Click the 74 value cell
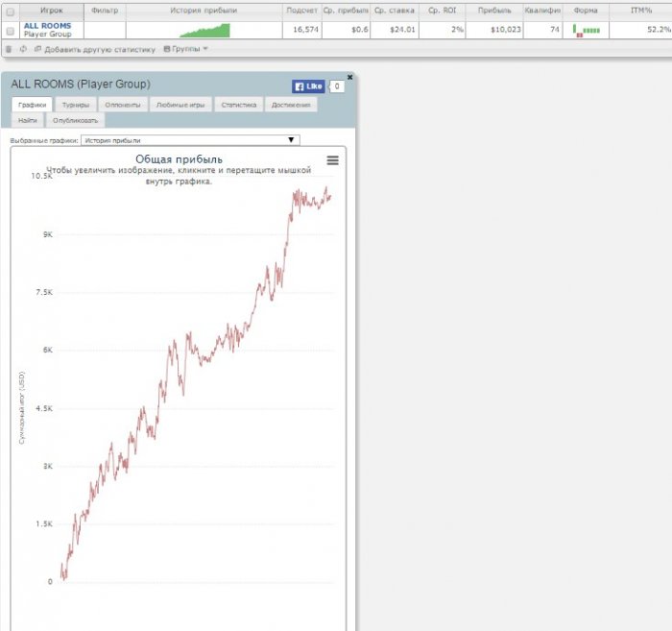This screenshot has height=631, width=672. [542, 30]
